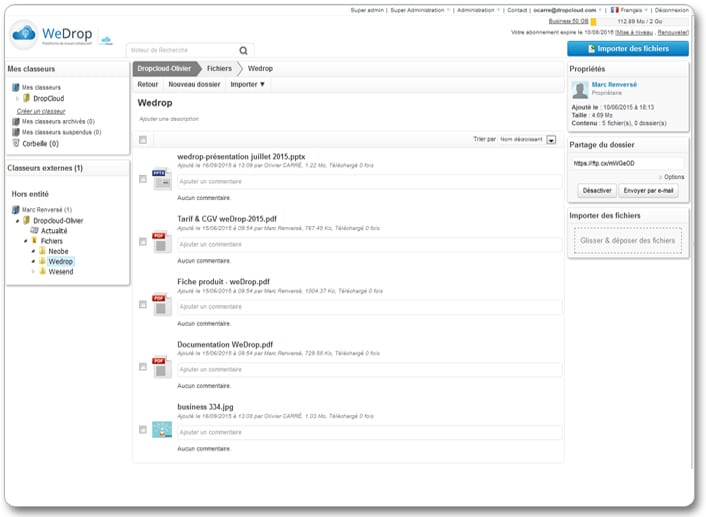Collapse the Dropcloud-Olivier tree node
Viewport: 706px width, 517px height.
17,221
